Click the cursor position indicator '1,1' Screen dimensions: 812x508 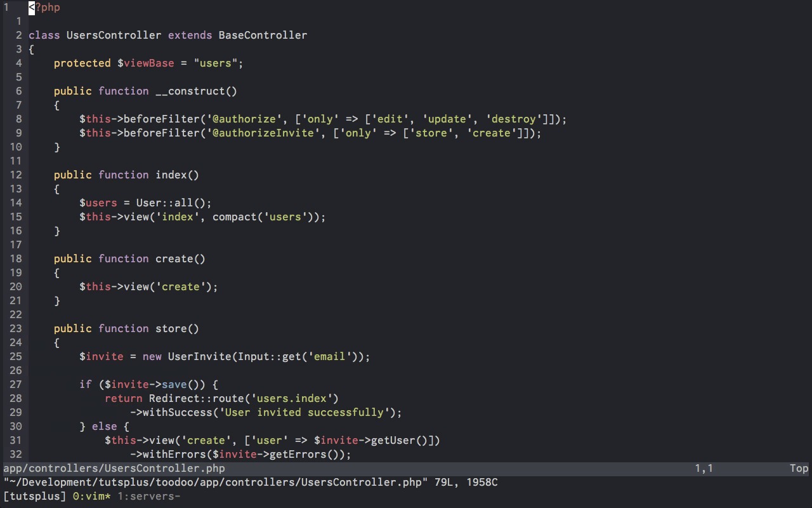coord(704,469)
